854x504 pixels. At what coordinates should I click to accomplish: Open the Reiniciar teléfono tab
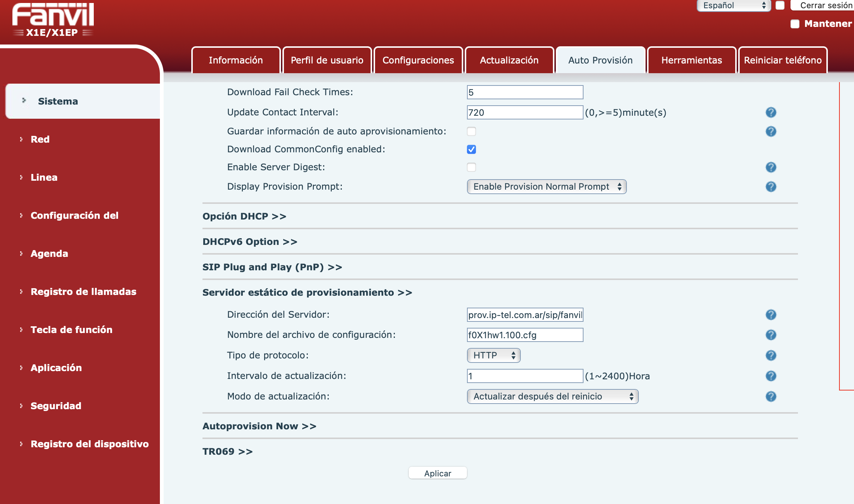point(783,60)
